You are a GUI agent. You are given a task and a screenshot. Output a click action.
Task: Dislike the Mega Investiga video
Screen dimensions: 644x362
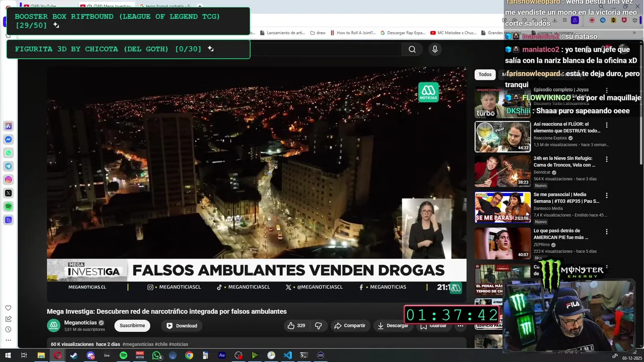coord(318,326)
